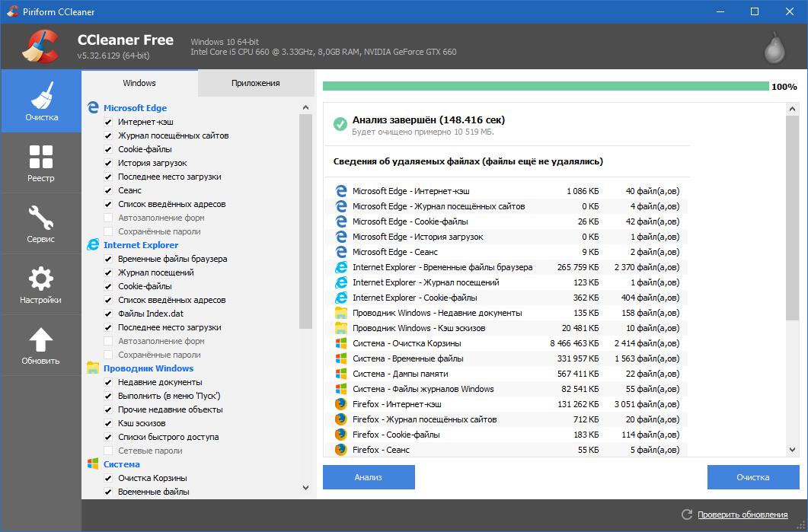Viewport: 808px width, 532px height.
Task: Click IE icon of Временные файлы браузера result
Action: [340, 267]
